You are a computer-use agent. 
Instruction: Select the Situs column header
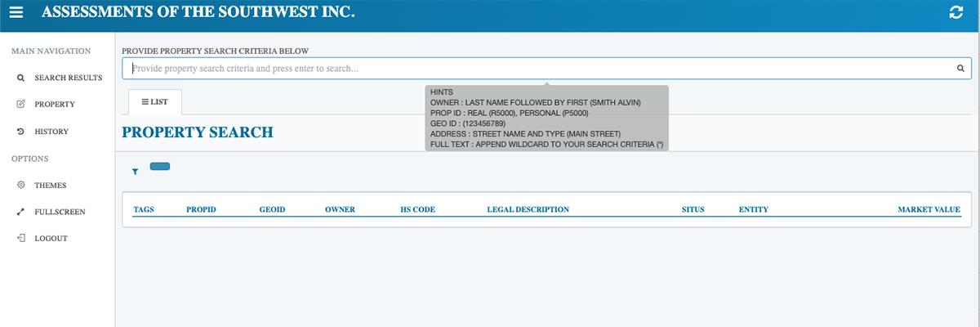[x=693, y=210]
